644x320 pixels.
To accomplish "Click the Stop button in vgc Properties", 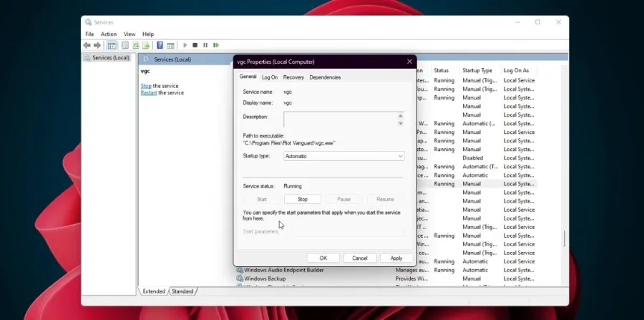I will tap(303, 199).
